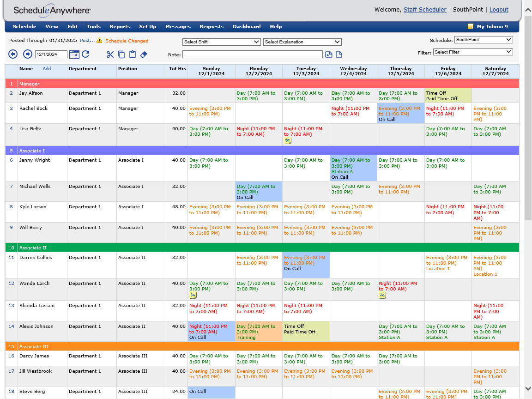Open the calendar date picker icon

pyautogui.click(x=74, y=54)
